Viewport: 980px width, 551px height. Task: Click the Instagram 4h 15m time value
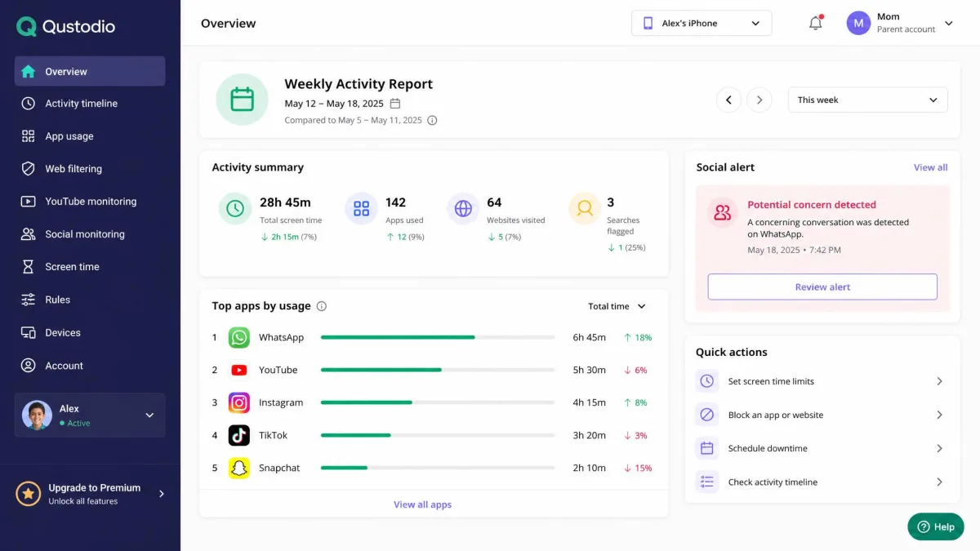tap(589, 402)
